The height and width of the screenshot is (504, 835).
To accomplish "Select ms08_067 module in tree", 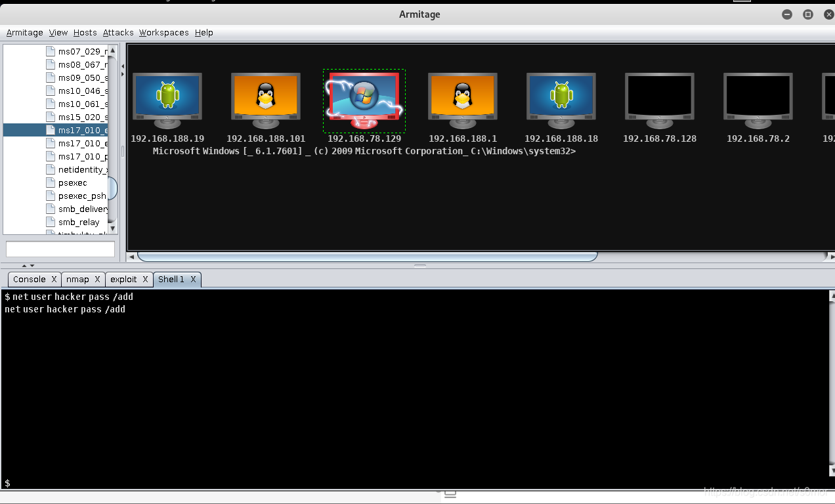I will (77, 64).
